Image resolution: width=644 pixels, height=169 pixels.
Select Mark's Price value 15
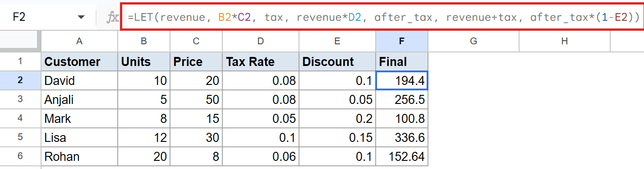[196, 118]
